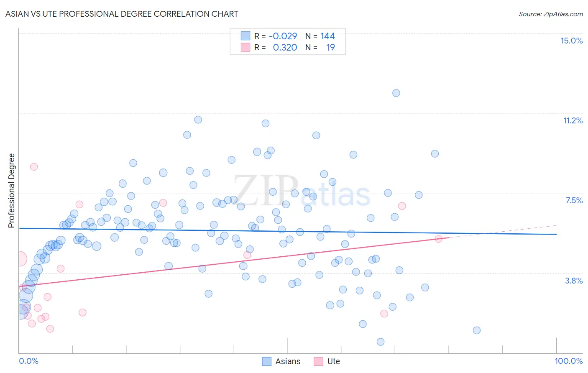This screenshot has height=373, width=588.
Task: Click the 11.2% y-axis label
Action: (x=573, y=120)
